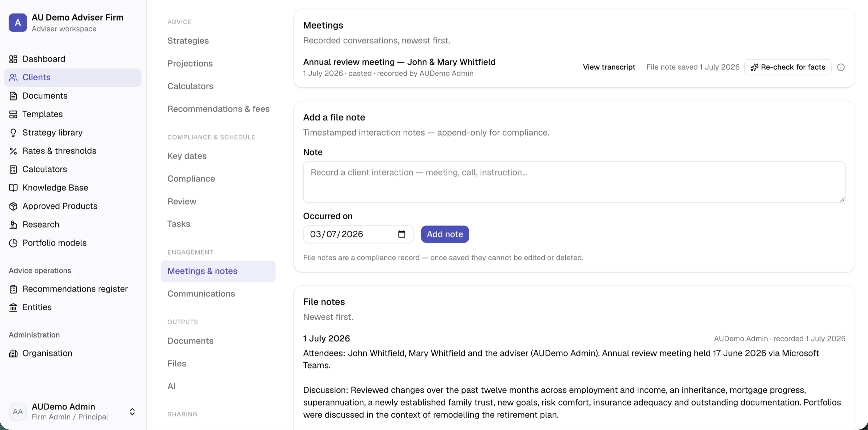The image size is (868, 430).
Task: Click the Documents page icon in main sidebar
Action: click(13, 96)
